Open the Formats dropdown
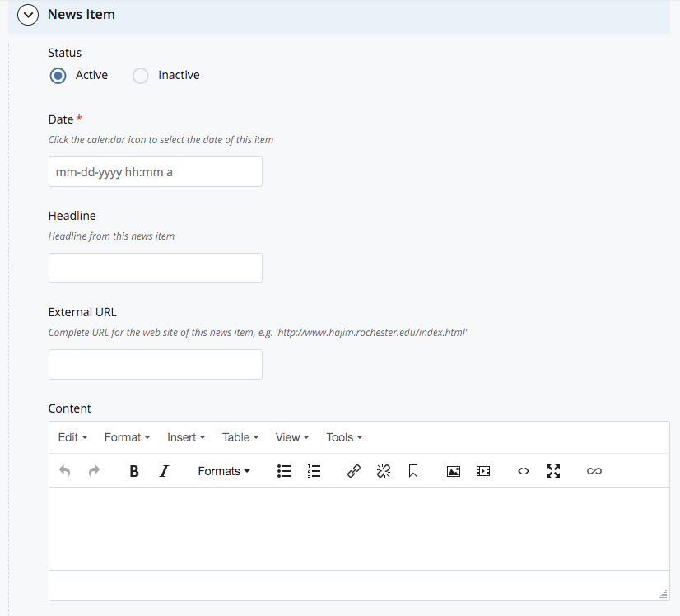 [224, 471]
